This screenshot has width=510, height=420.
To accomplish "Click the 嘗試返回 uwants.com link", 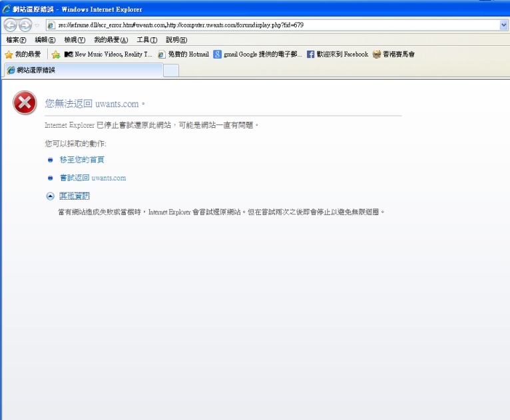I will point(93,178).
